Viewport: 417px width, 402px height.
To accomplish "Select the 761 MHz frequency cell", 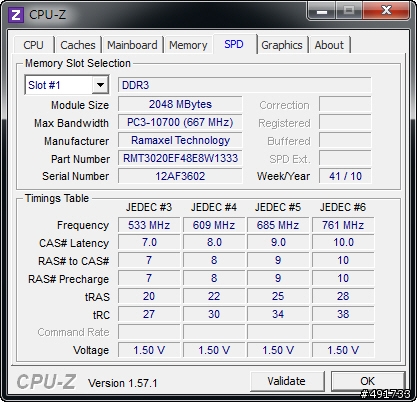I will pyautogui.click(x=343, y=225).
